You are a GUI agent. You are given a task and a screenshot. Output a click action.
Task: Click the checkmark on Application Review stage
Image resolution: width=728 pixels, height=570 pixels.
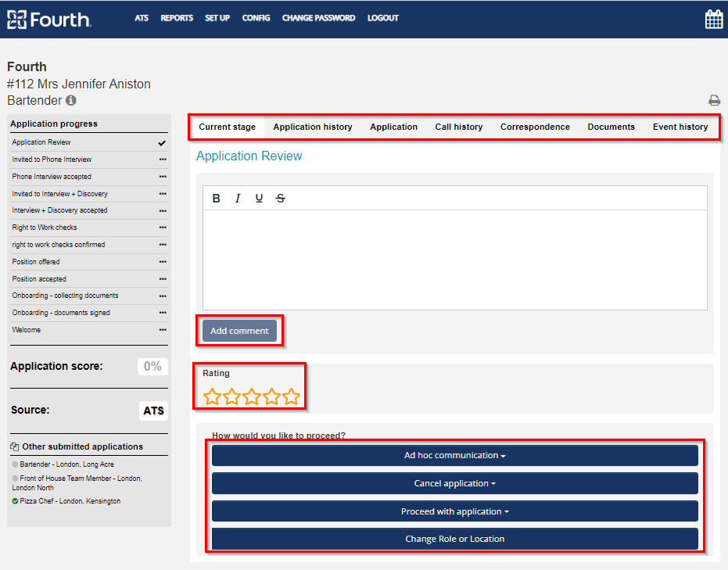[x=162, y=143]
